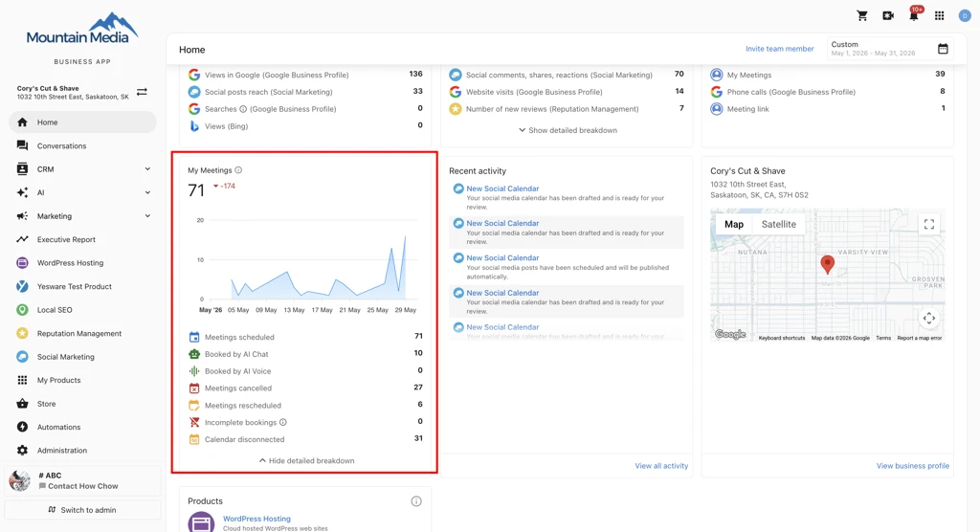Click the video camera icon in top bar
The width and height of the screenshot is (980, 532).
click(887, 15)
